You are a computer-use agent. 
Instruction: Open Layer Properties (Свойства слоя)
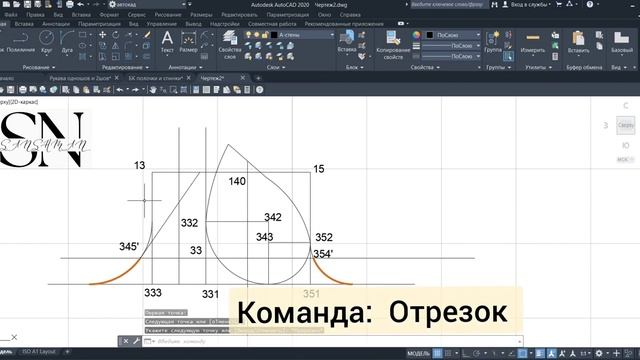(230, 45)
